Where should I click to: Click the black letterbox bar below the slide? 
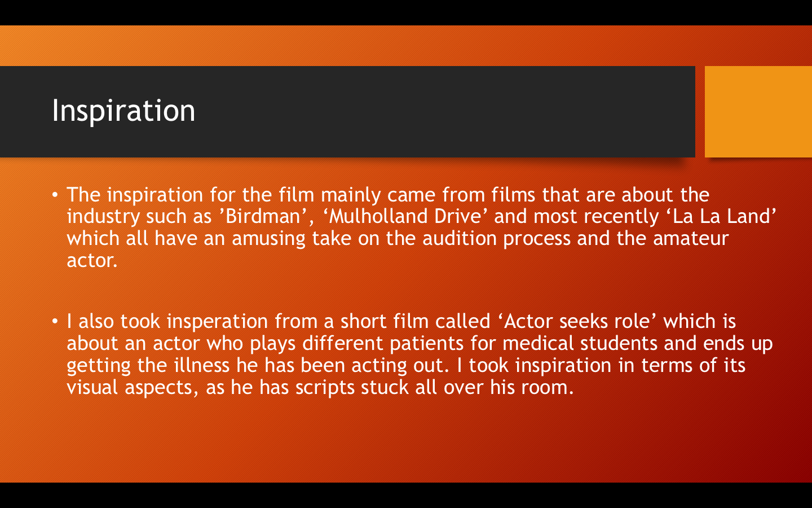click(x=406, y=496)
